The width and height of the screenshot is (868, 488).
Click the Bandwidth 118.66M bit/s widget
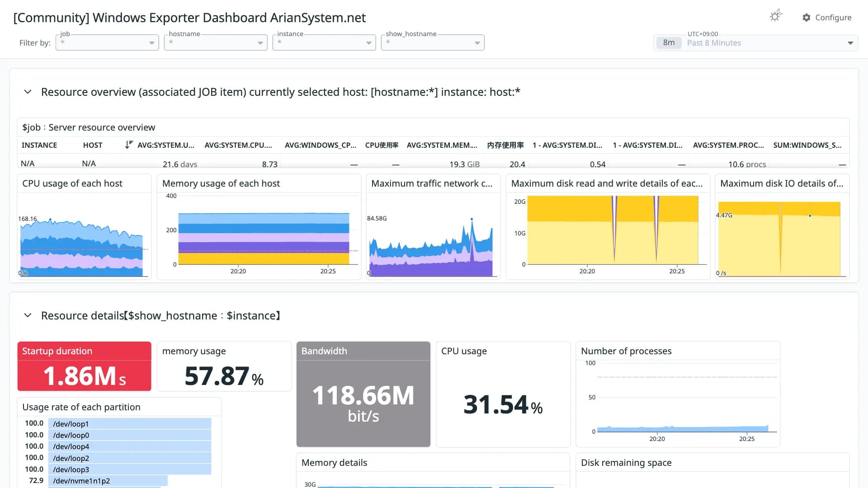tap(363, 394)
